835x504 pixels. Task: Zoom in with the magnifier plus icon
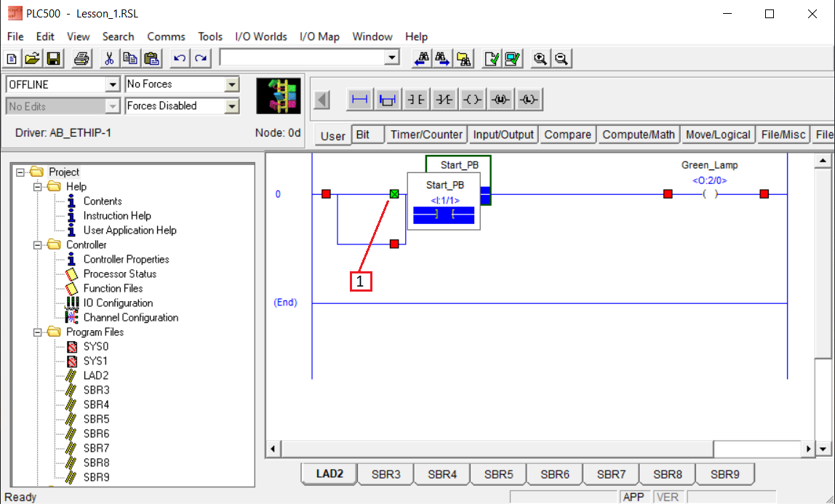(x=540, y=58)
